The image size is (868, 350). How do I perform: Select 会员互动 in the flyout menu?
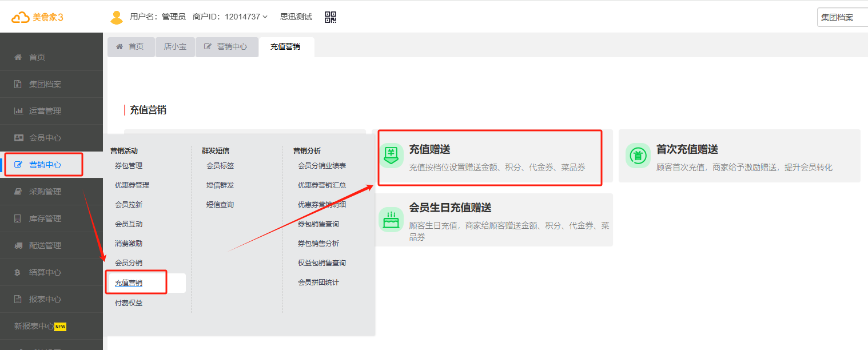pyautogui.click(x=129, y=224)
